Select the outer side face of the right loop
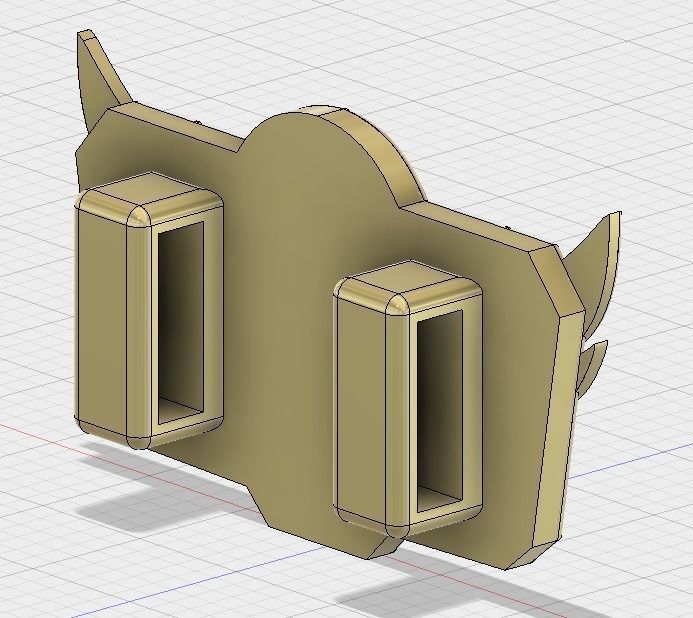This screenshot has width=693, height=618. coord(362,409)
